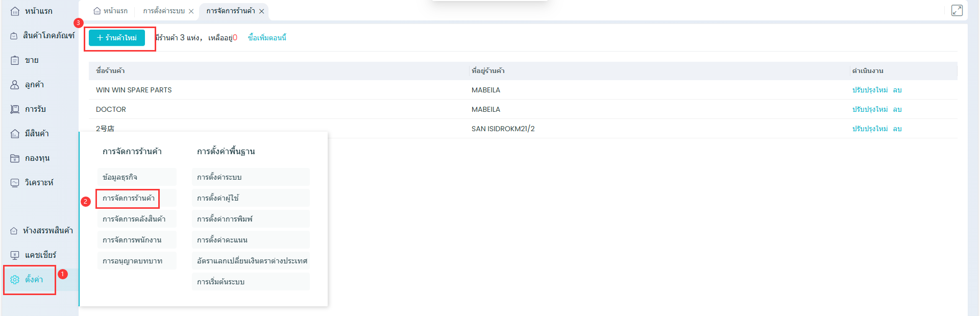
Task: Click the home icon in the sidebar
Action: (x=15, y=11)
